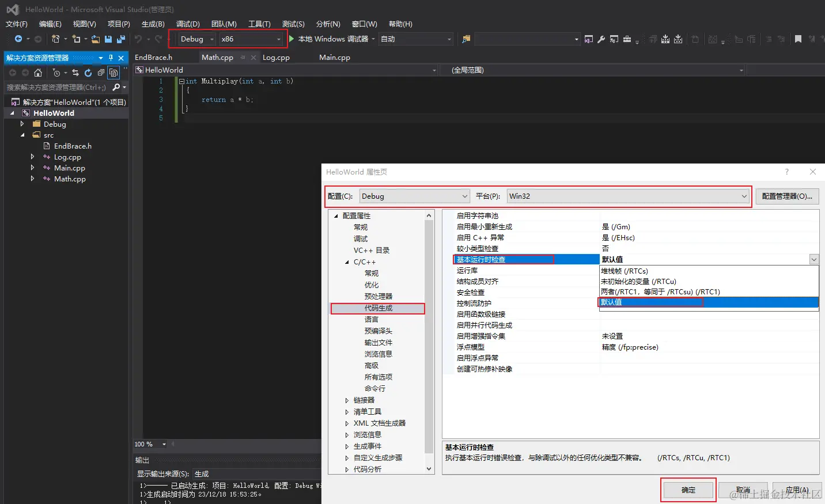The height and width of the screenshot is (504, 825).
Task: Click the Save floppy disk icon
Action: [108, 39]
